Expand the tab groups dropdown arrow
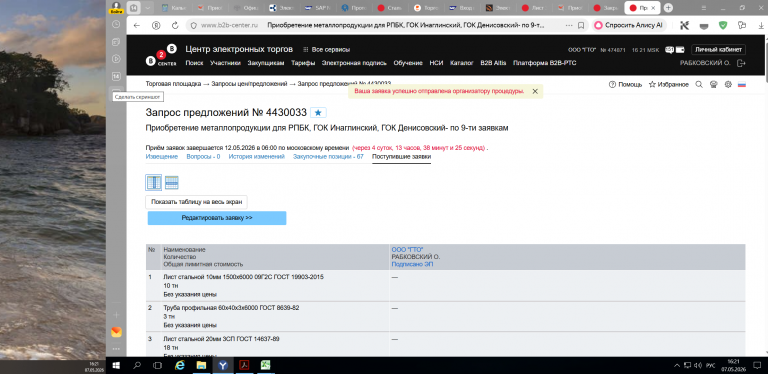This screenshot has height=374, width=768. pyautogui.click(x=147, y=8)
